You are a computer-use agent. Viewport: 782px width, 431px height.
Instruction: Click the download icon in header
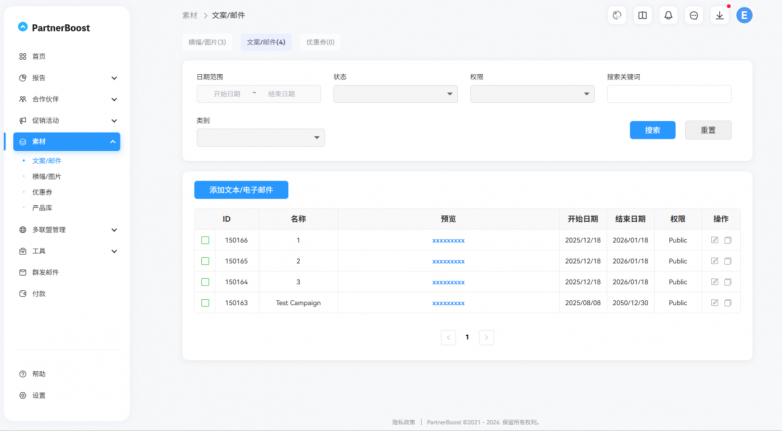click(719, 15)
